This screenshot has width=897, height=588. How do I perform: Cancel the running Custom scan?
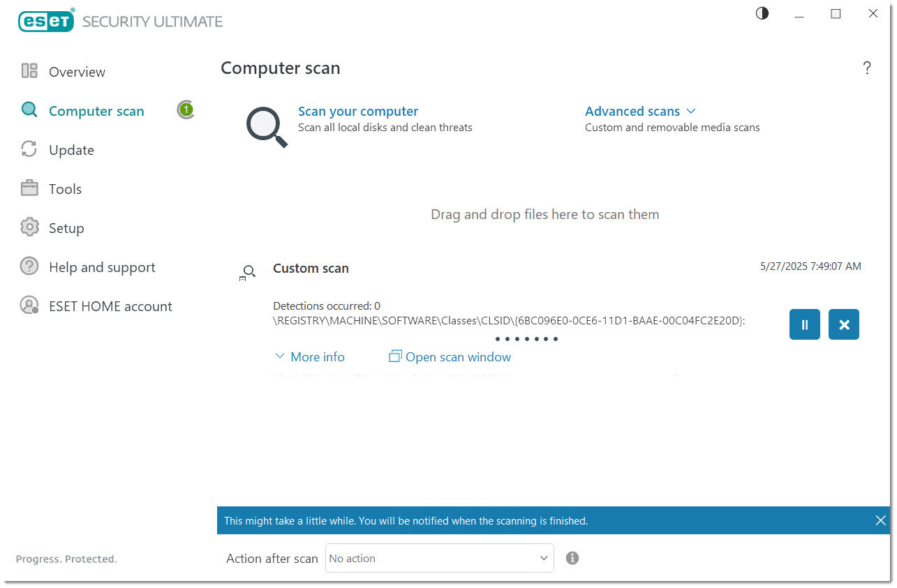click(x=844, y=324)
